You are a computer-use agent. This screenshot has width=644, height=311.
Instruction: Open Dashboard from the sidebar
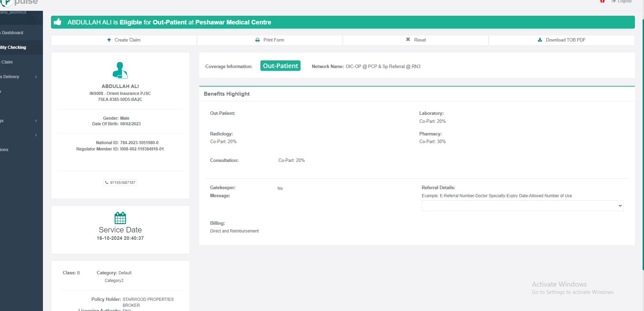click(13, 33)
